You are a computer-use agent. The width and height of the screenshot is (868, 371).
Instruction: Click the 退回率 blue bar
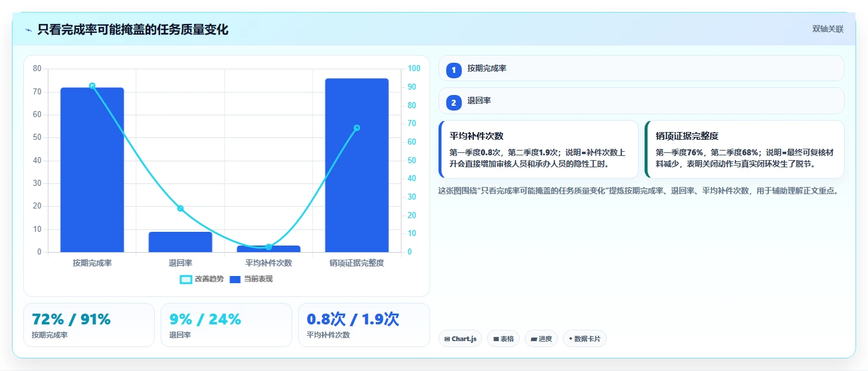click(x=180, y=242)
